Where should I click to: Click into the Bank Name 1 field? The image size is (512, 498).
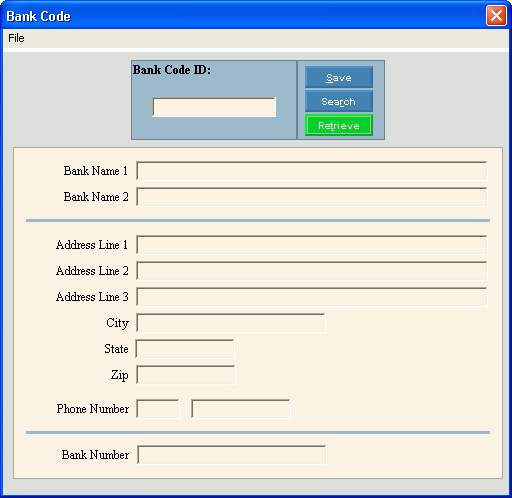[x=312, y=171]
